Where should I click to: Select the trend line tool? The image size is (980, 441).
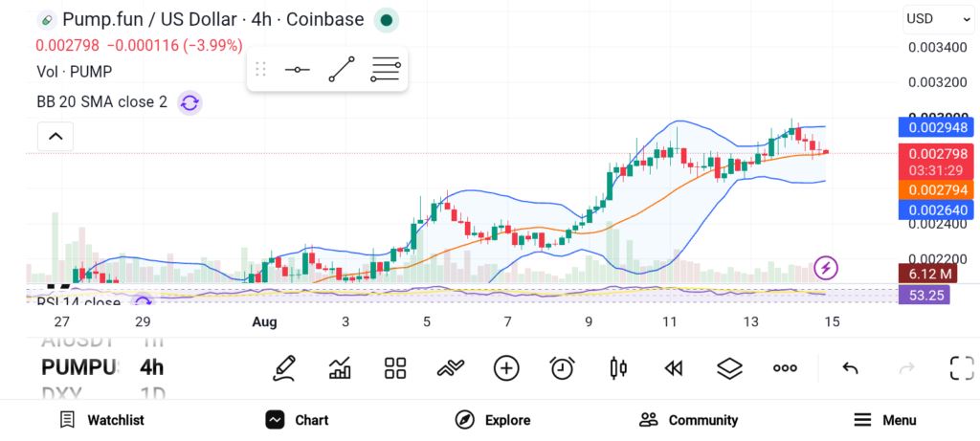coord(342,69)
